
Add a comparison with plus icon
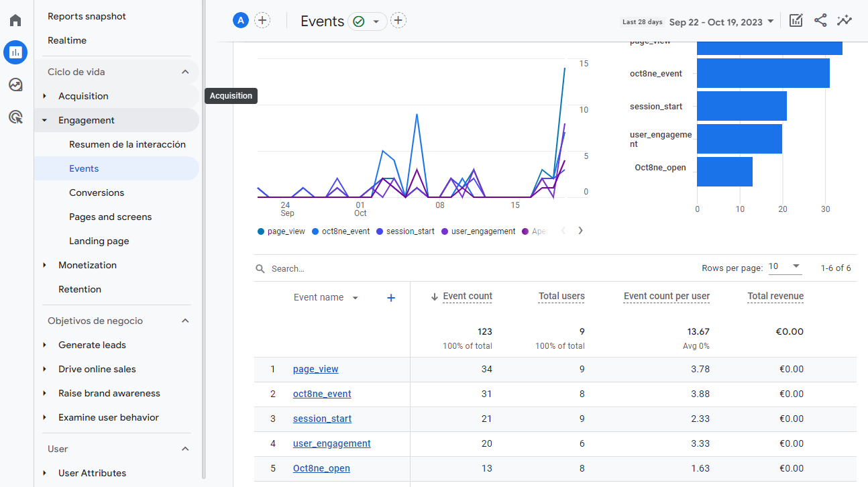pyautogui.click(x=262, y=21)
